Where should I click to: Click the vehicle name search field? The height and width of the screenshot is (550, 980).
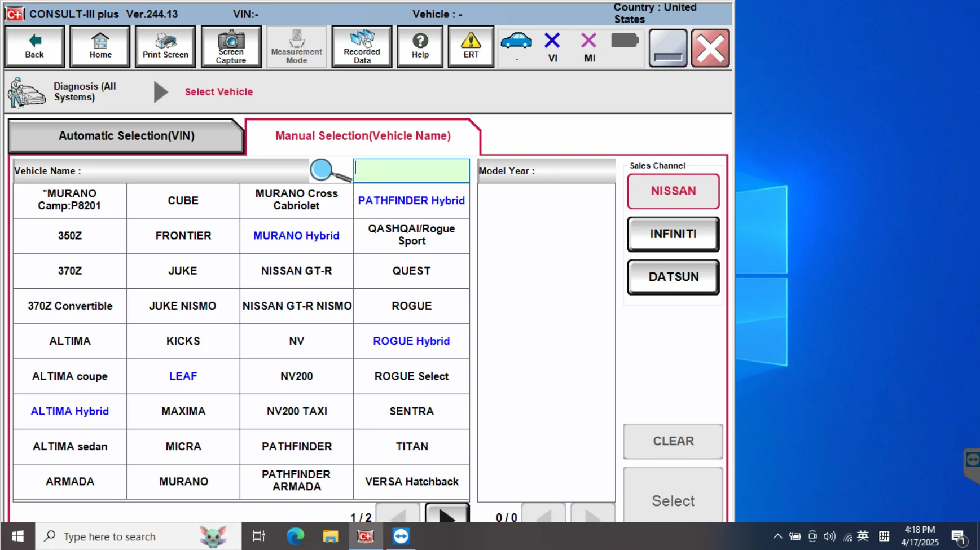click(x=411, y=170)
